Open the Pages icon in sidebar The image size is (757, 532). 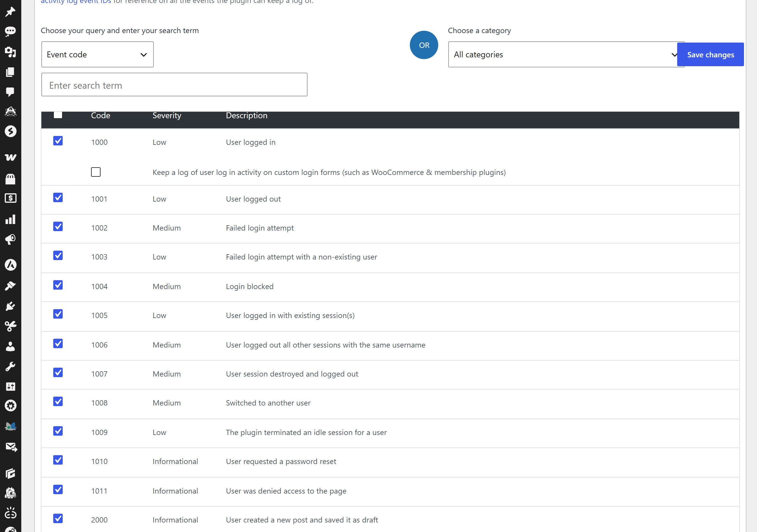[x=10, y=72]
